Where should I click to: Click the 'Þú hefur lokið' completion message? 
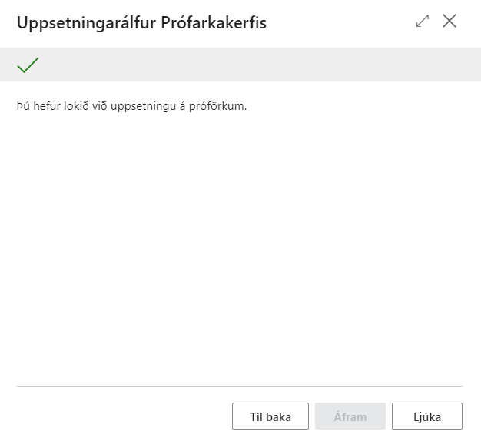[x=131, y=106]
